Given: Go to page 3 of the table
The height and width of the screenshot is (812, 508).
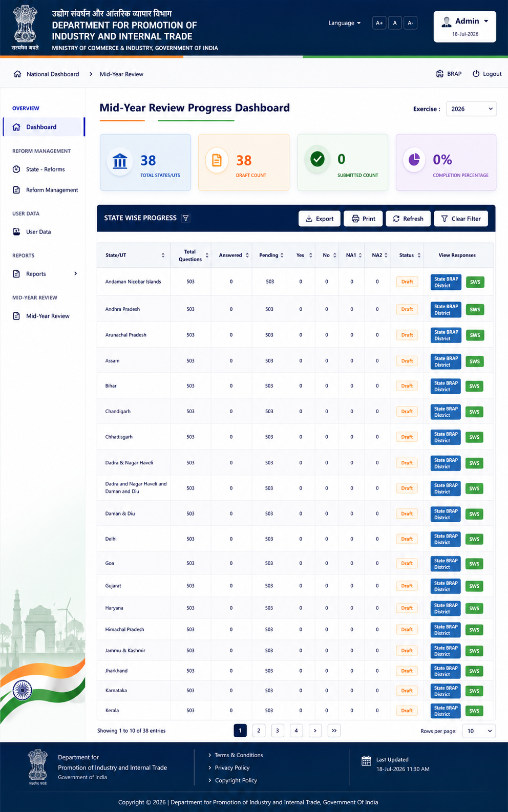Looking at the screenshot, I should pos(278,731).
